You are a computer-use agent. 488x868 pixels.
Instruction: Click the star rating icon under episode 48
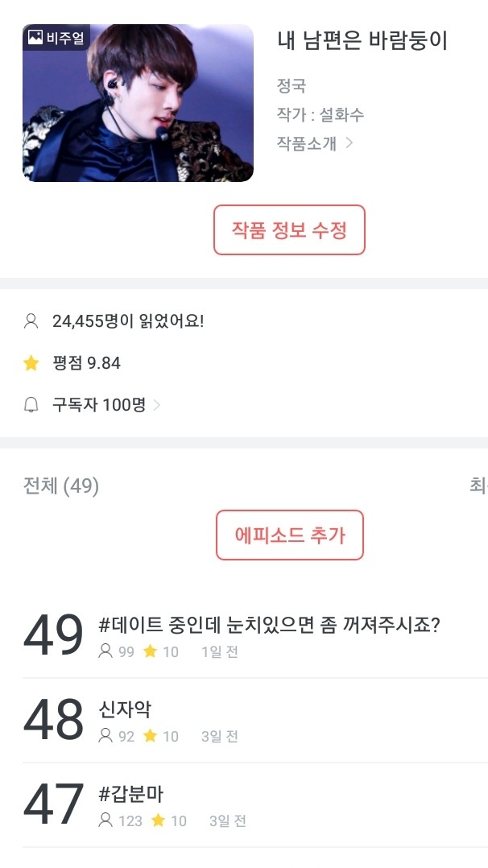[150, 736]
